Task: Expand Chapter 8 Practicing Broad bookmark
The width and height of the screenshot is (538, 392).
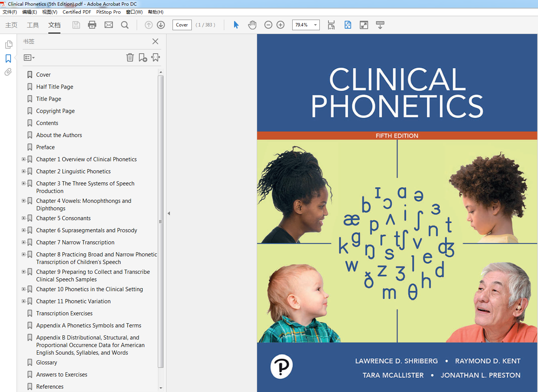Action: click(x=23, y=255)
